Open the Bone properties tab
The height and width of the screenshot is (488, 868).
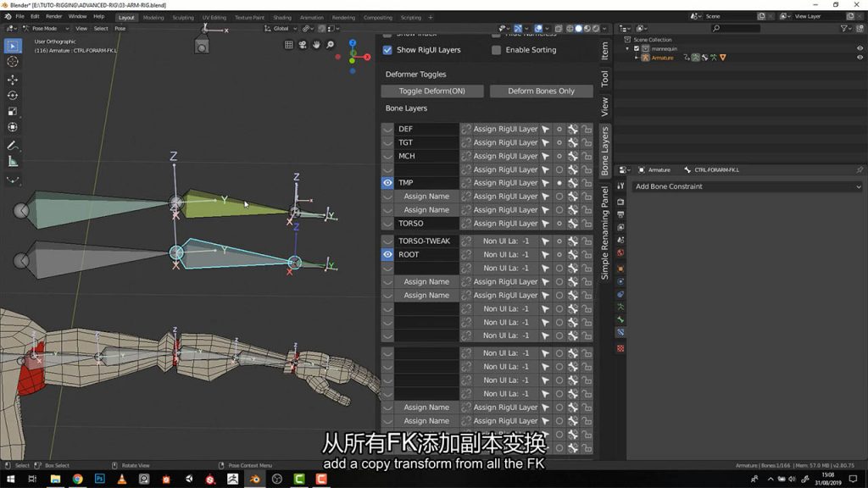pos(620,319)
